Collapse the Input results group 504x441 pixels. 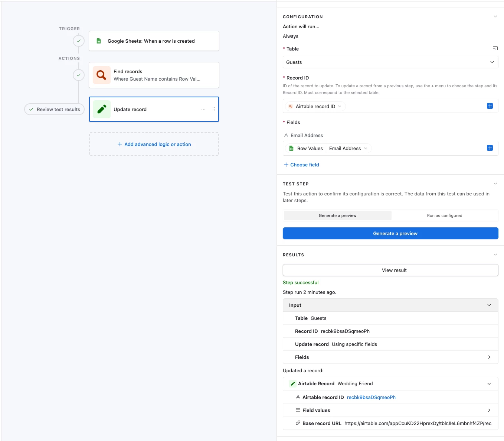489,305
